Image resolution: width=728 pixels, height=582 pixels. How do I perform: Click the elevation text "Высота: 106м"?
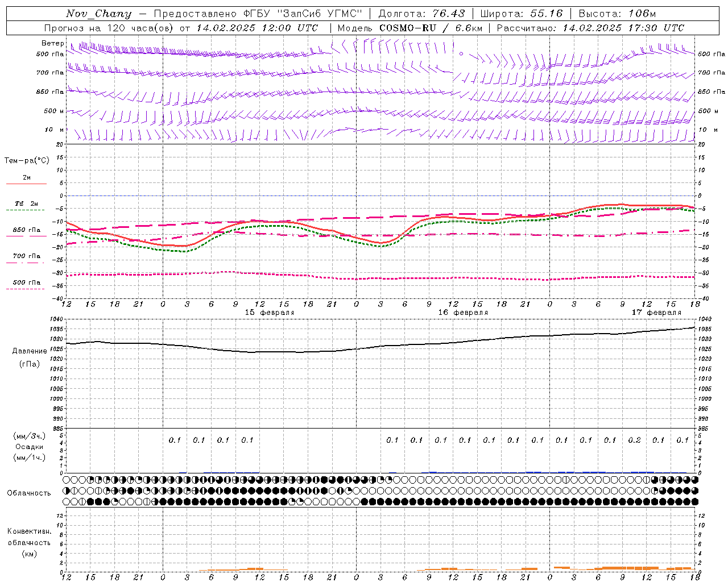617,14
